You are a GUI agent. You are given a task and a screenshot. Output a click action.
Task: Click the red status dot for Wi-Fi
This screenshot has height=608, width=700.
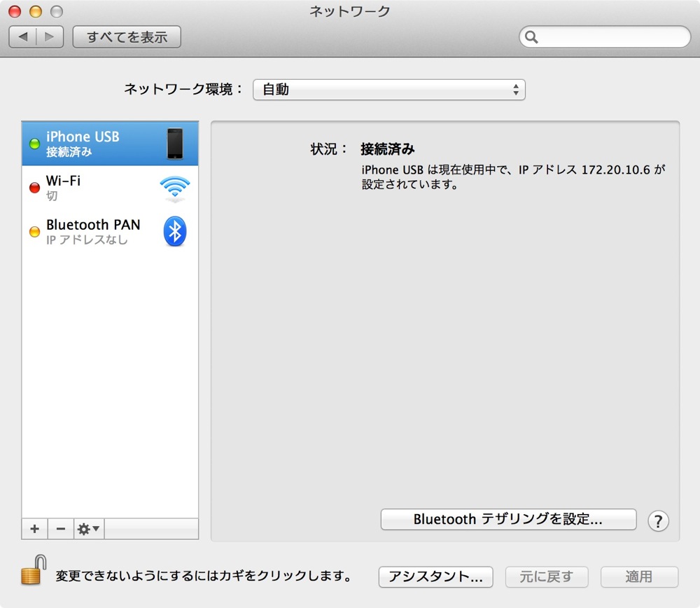(x=34, y=188)
